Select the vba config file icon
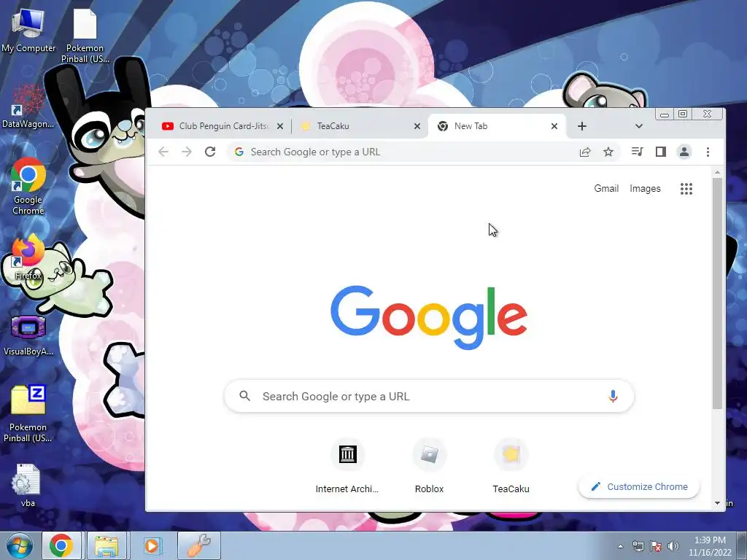747x560 pixels. [x=27, y=485]
